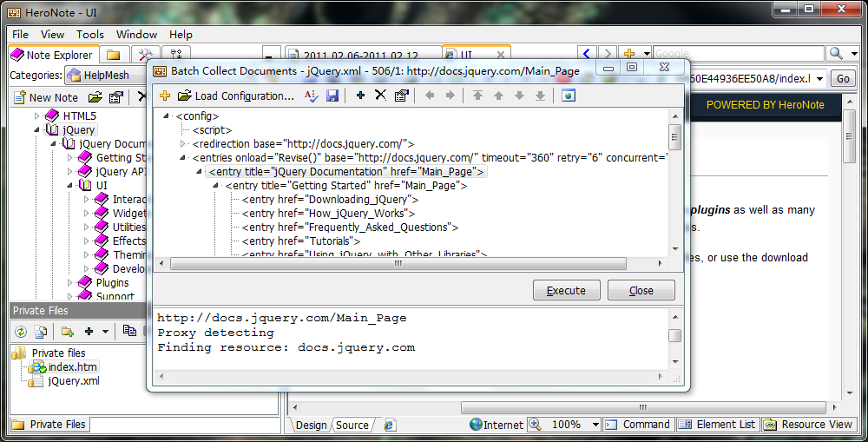Select entry href="Downloading_jQuery"
Viewport: 868px width, 442px height.
tap(330, 200)
